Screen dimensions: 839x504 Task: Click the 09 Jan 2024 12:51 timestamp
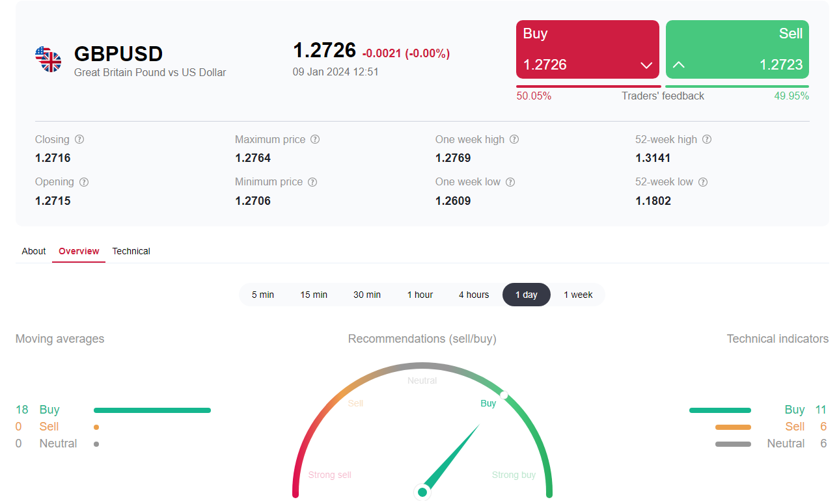336,72
